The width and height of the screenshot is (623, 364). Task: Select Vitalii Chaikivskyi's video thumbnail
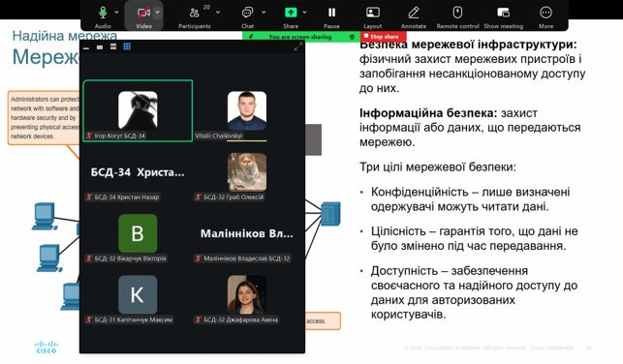247,110
